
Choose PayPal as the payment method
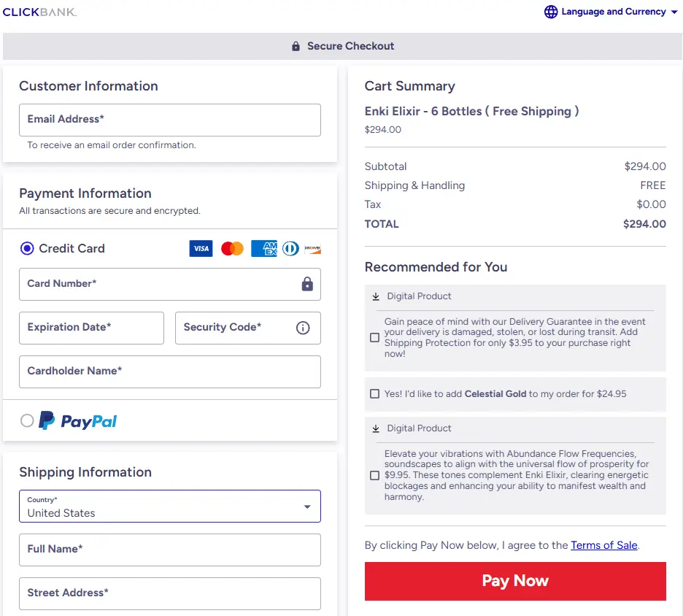tap(27, 420)
